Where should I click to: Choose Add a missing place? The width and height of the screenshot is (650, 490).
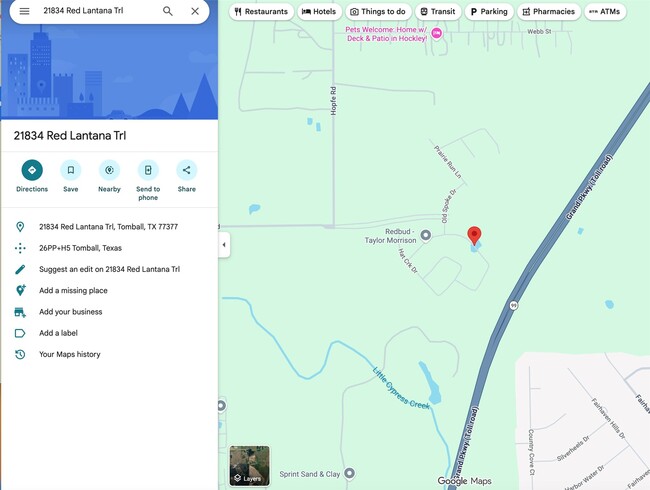coord(73,291)
